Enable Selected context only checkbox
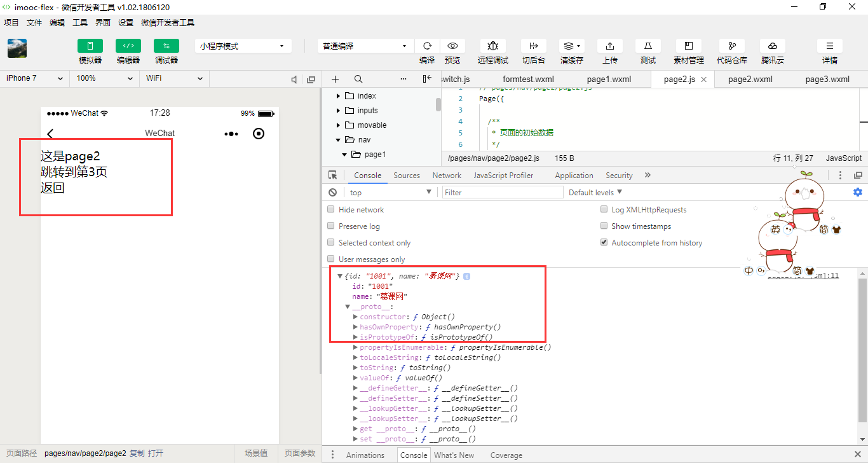 [x=331, y=242]
